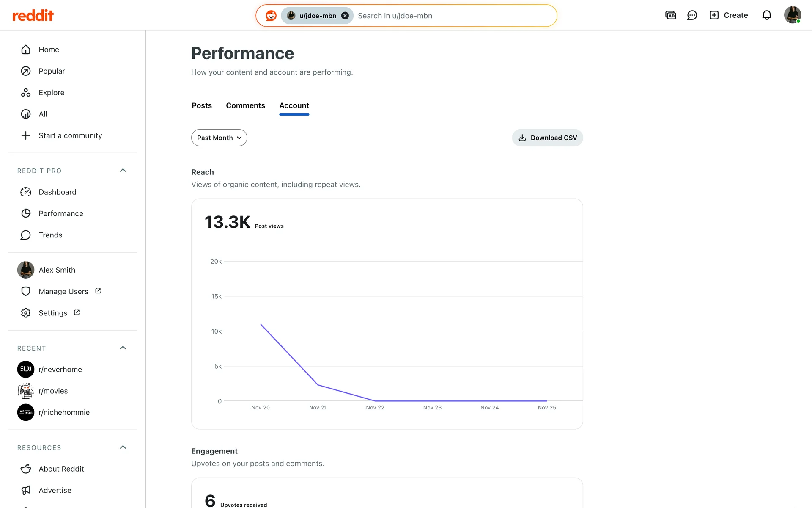Screen dimensions: 812x508
Task: Open the user profile avatar menu
Action: pyautogui.click(x=792, y=15)
